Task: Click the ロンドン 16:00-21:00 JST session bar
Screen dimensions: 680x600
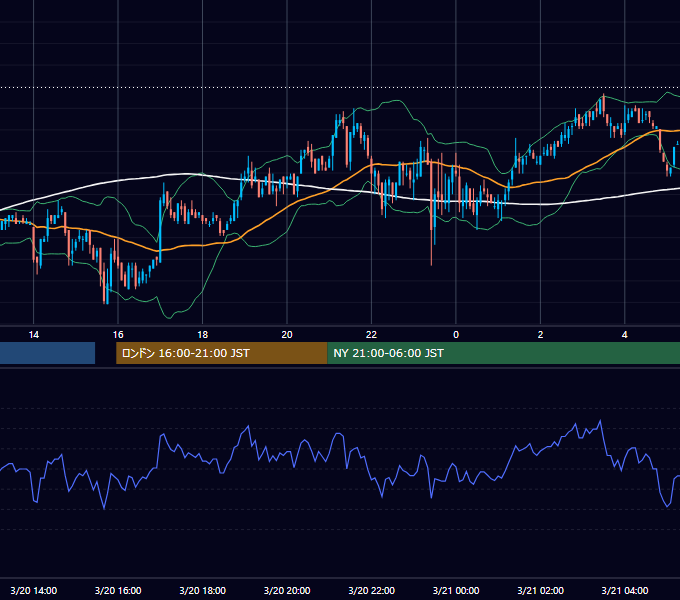Action: click(x=222, y=353)
